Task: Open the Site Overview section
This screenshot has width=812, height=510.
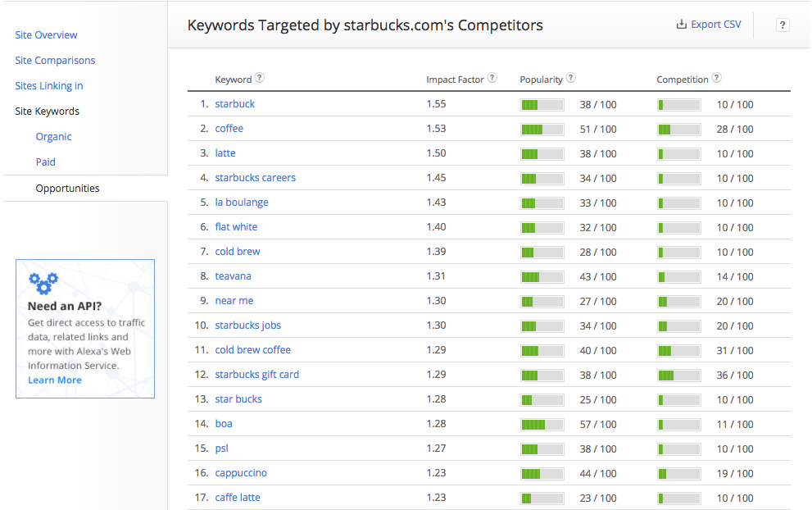Action: (x=46, y=34)
